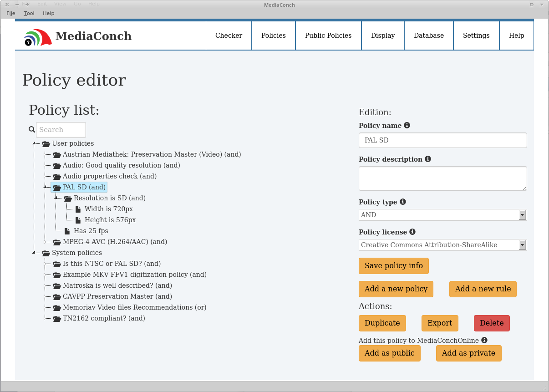Click the search magnifier icon
Image resolution: width=549 pixels, height=392 pixels.
coord(32,130)
